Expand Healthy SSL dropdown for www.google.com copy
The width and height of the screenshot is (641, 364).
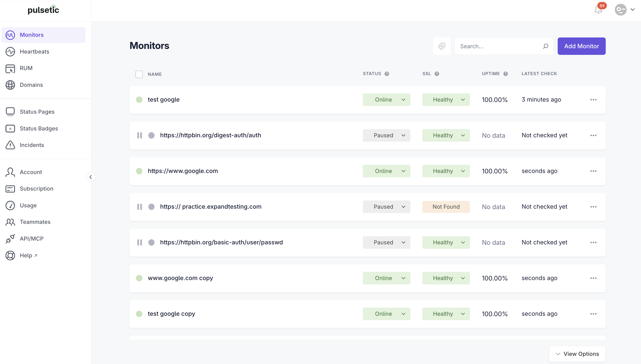point(446,278)
